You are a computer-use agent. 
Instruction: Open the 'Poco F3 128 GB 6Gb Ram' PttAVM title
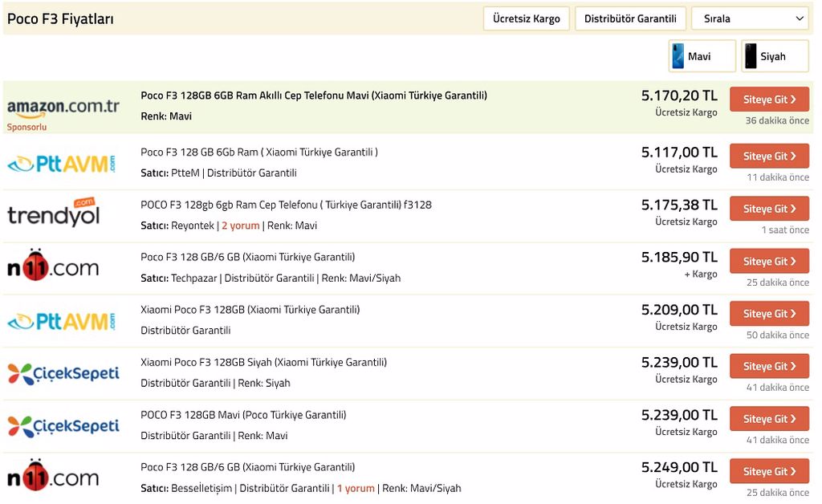tap(259, 152)
